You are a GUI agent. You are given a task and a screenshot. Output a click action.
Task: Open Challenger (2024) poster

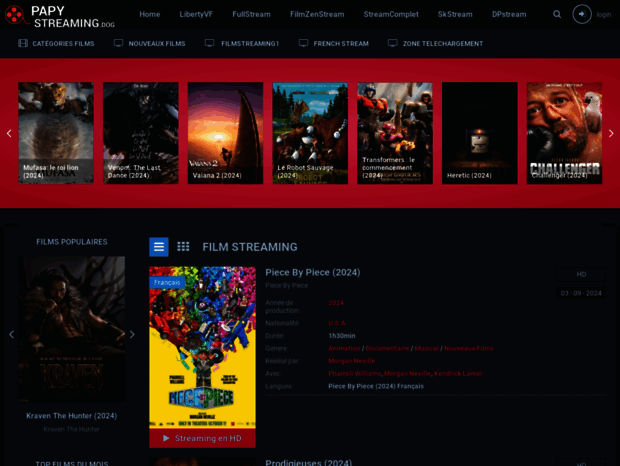(564, 133)
